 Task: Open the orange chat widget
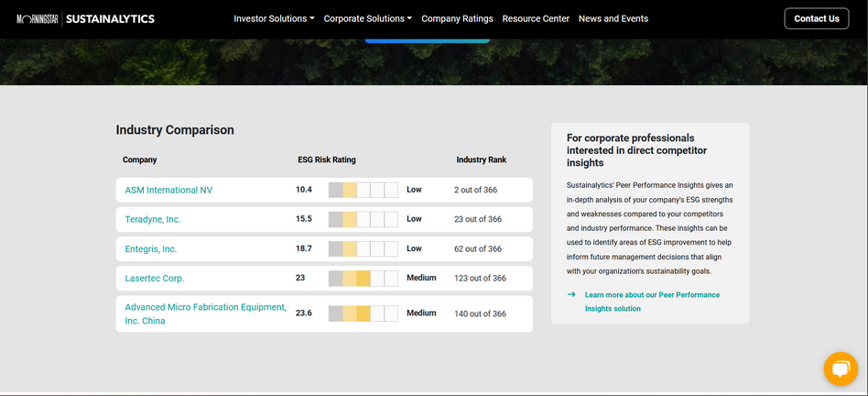840,368
